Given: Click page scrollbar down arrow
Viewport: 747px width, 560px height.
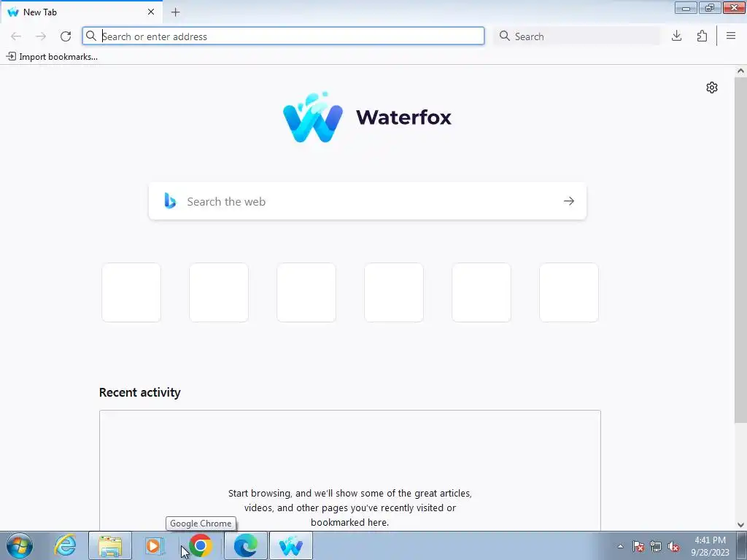Looking at the screenshot, I should tap(740, 525).
